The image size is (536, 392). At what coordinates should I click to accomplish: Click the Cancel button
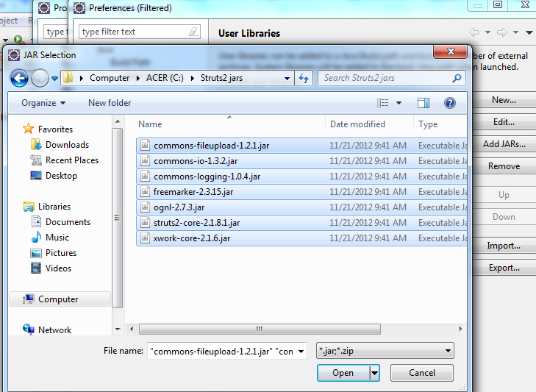(x=422, y=373)
